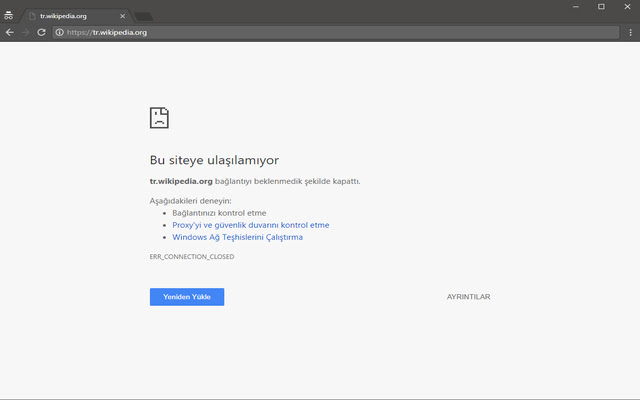Open the Proxy'yi ve güvenlik duvarını kontrol etme link
Viewport: 640px width, 400px height.
[251, 225]
